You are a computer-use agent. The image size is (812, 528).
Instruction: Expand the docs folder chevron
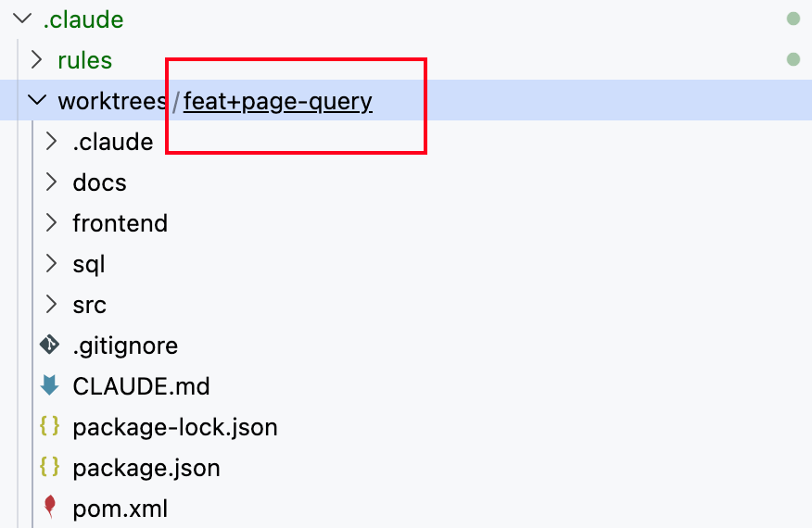(51, 182)
